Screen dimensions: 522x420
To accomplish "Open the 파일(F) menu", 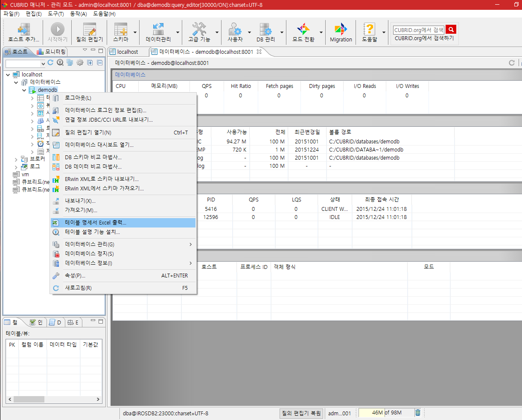I will click(x=12, y=14).
